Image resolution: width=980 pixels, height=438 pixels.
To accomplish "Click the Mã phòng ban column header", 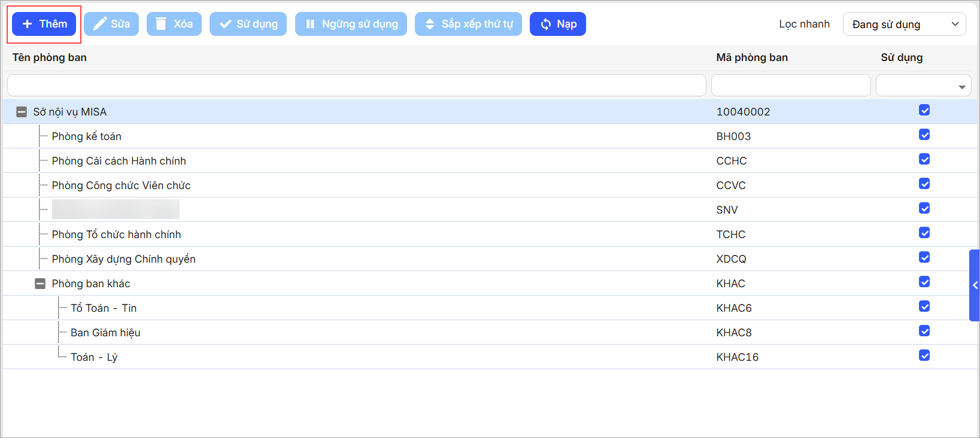I will coord(752,57).
